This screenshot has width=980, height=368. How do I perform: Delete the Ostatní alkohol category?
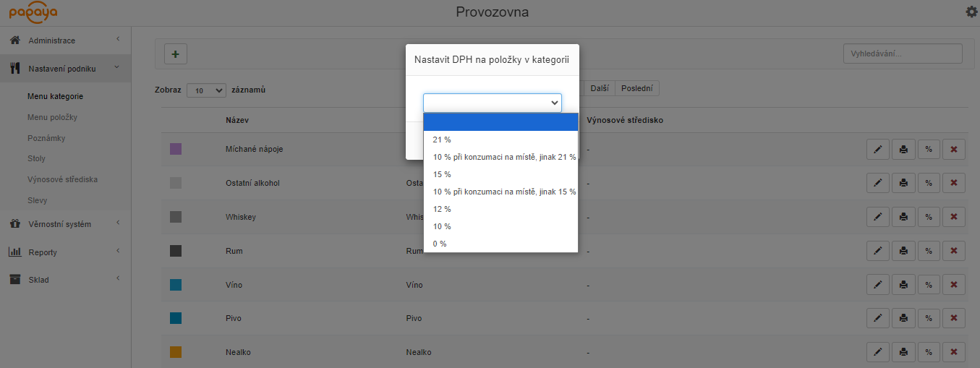953,183
